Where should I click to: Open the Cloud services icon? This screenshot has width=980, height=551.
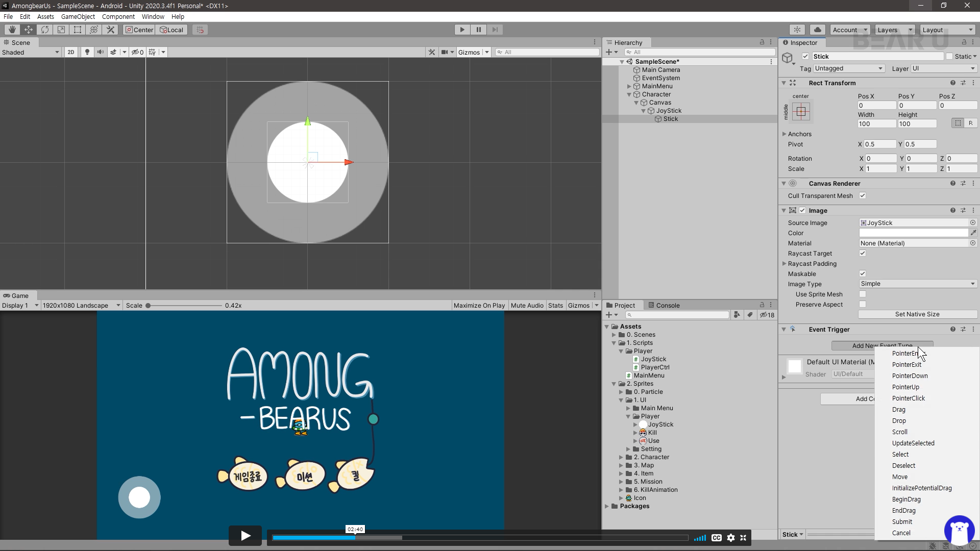[818, 30]
